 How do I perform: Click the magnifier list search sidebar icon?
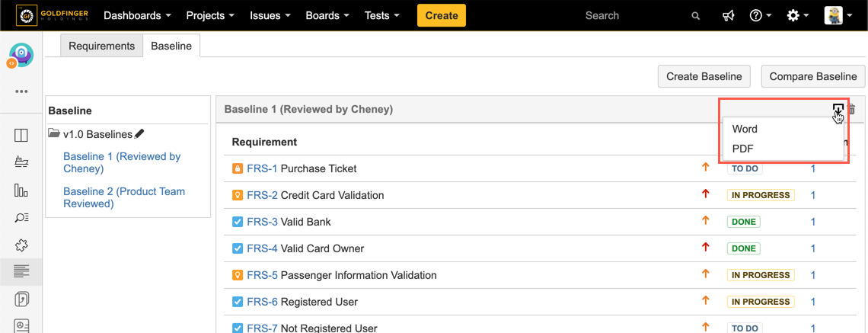[21, 218]
